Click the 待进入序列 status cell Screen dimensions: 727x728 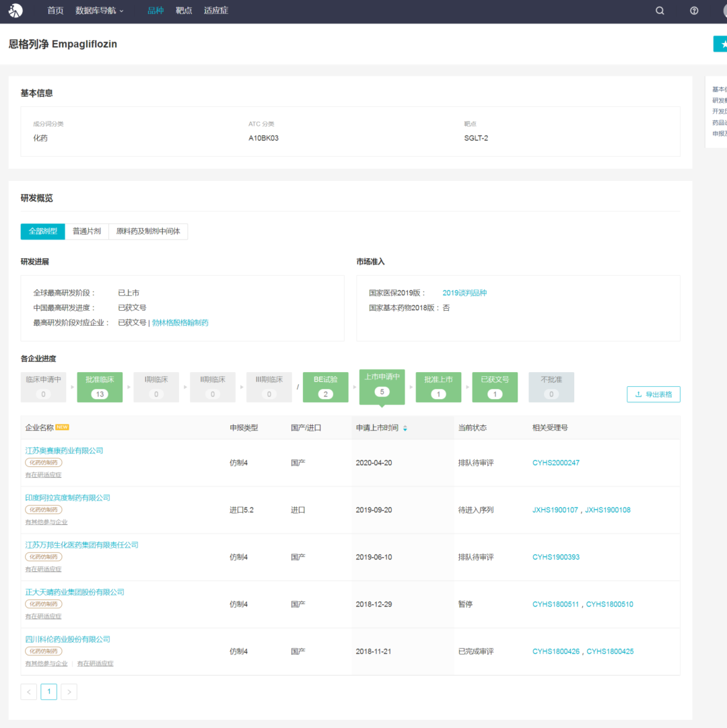[476, 510]
